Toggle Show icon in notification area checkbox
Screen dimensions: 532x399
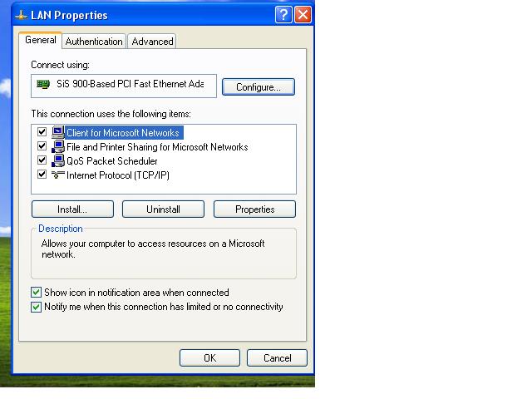tap(36, 292)
